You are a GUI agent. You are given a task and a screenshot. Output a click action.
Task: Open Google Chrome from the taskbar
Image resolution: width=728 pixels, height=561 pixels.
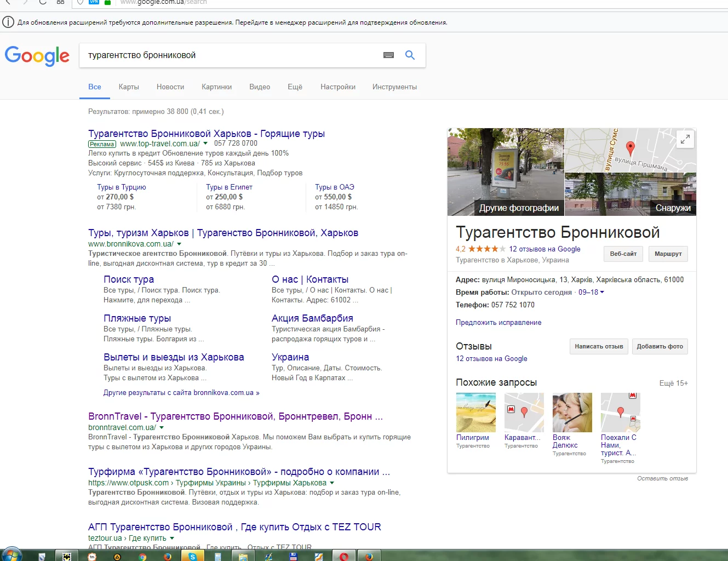(142, 557)
